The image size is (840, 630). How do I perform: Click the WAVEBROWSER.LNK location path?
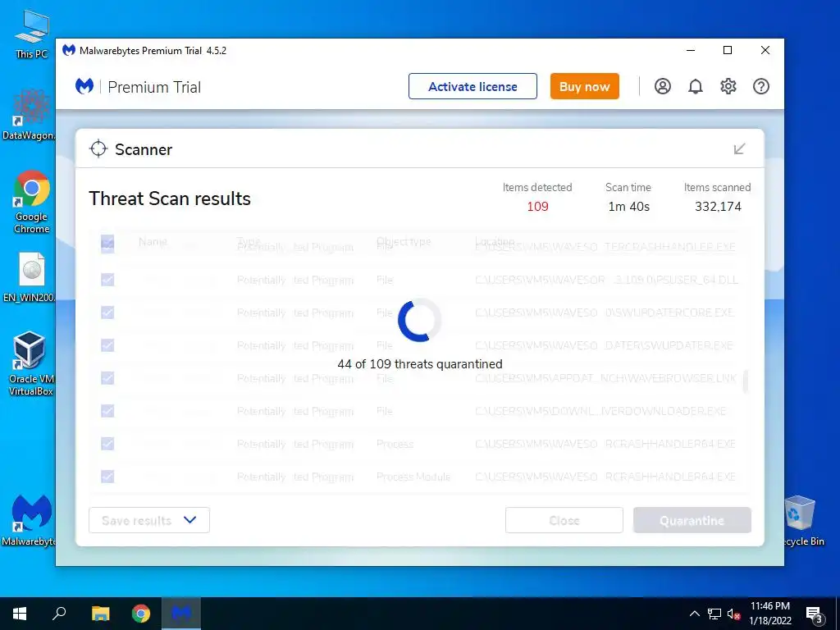606,378
